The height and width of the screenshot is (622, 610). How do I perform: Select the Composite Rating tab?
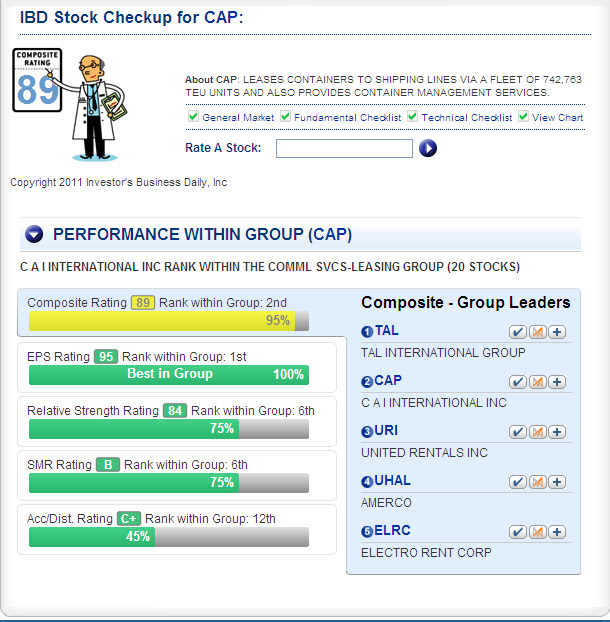[x=182, y=313]
